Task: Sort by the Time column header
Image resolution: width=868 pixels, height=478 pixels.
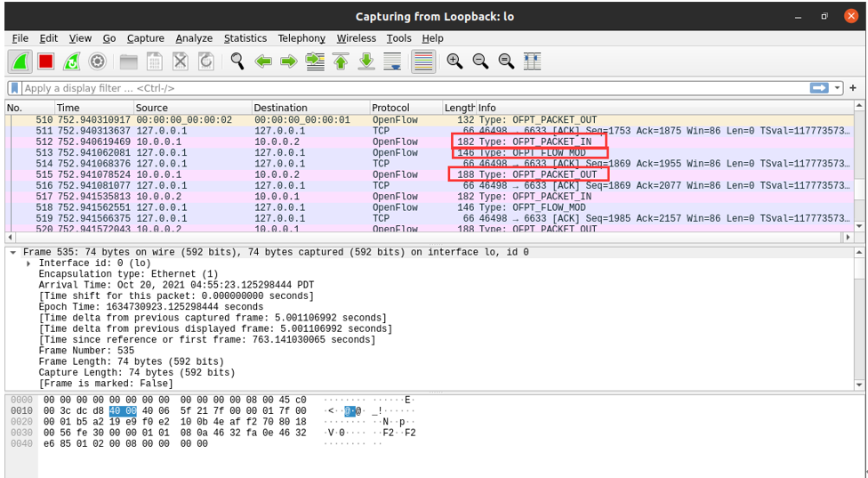Action: pos(94,108)
